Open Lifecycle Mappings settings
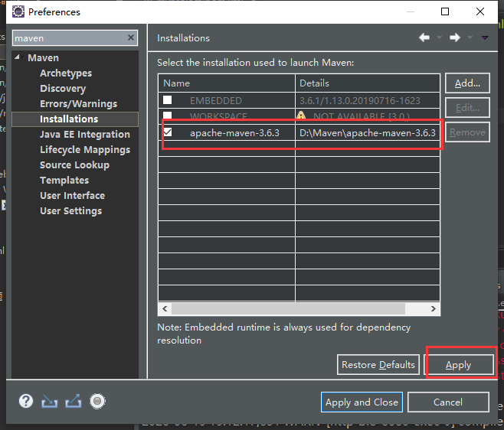The height and width of the screenshot is (430, 504). pyautogui.click(x=85, y=150)
